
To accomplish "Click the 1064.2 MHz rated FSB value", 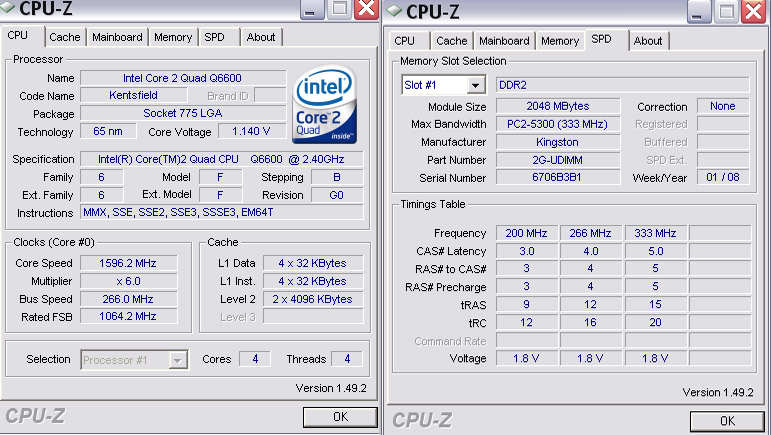I will [128, 317].
